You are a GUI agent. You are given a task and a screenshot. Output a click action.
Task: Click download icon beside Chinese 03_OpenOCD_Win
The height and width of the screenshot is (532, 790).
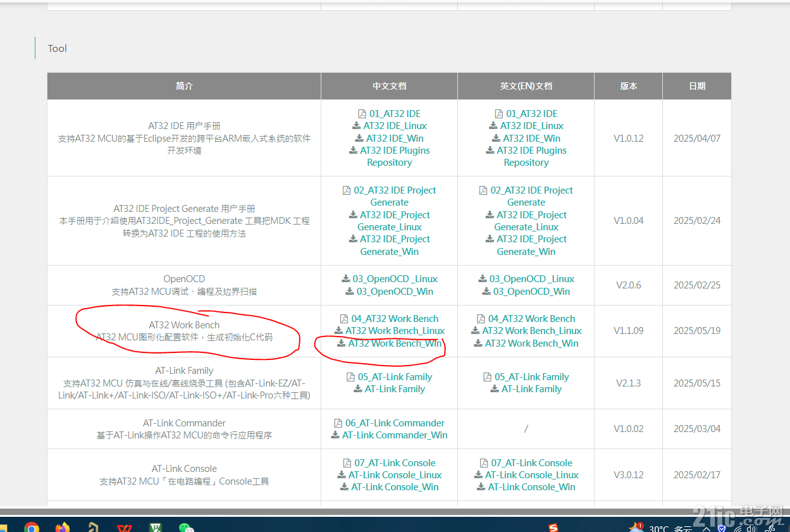[x=350, y=292]
